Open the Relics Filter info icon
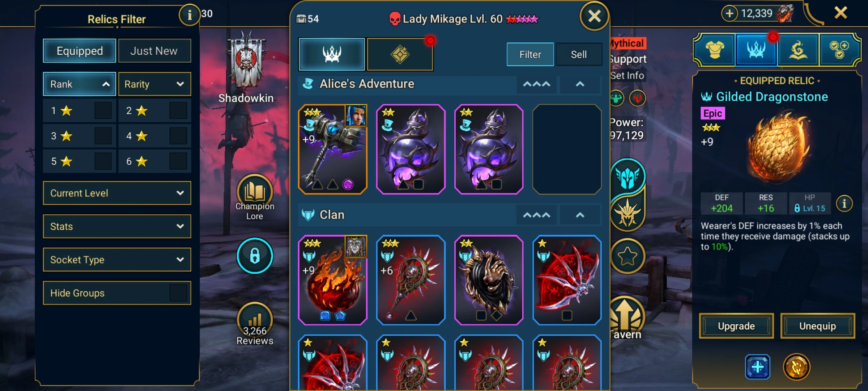 pyautogui.click(x=189, y=15)
